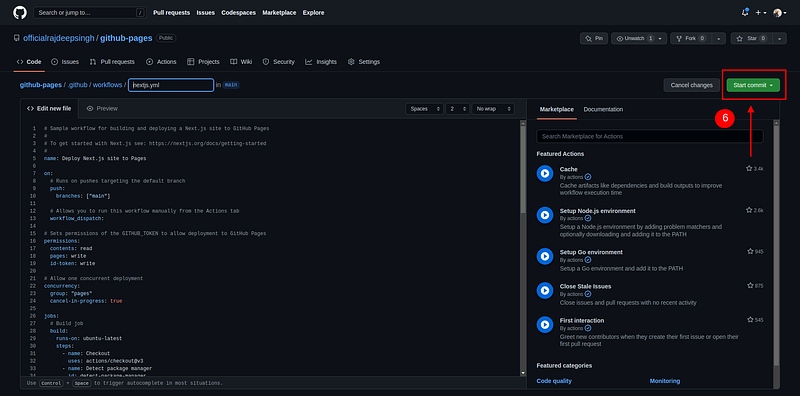Switch to the Code tab
This screenshot has width=800, height=396.
pyautogui.click(x=29, y=62)
